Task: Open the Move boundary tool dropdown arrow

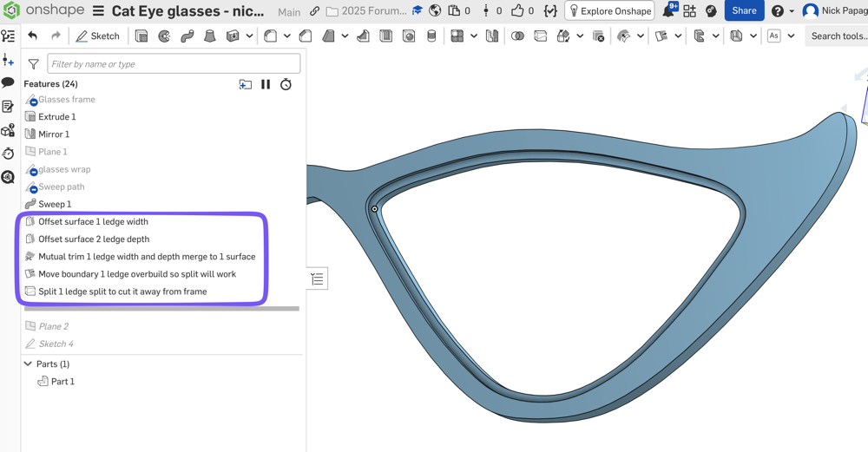Action: pos(678,36)
